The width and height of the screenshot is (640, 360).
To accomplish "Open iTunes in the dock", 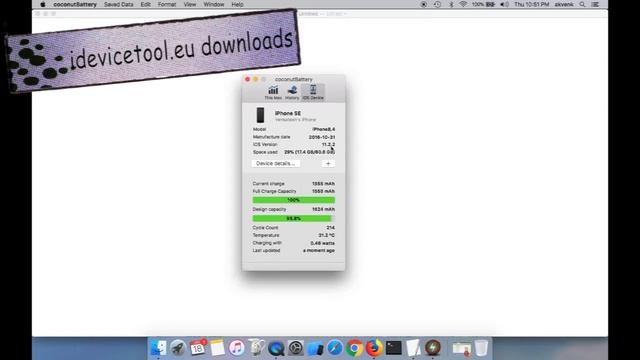I will coord(237,348).
